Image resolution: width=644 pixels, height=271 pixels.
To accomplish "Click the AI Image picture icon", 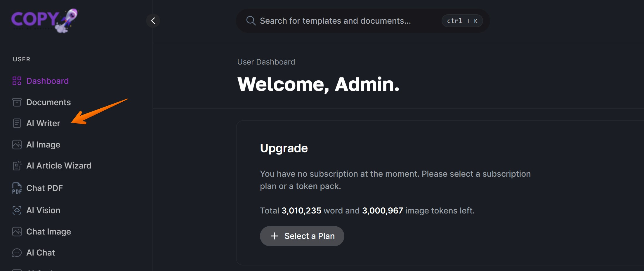I will click(x=17, y=145).
